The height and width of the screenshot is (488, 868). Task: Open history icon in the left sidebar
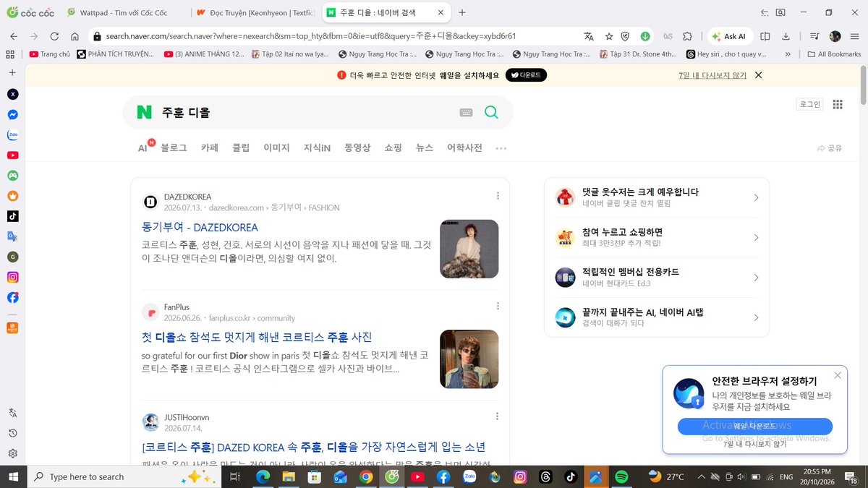13,433
